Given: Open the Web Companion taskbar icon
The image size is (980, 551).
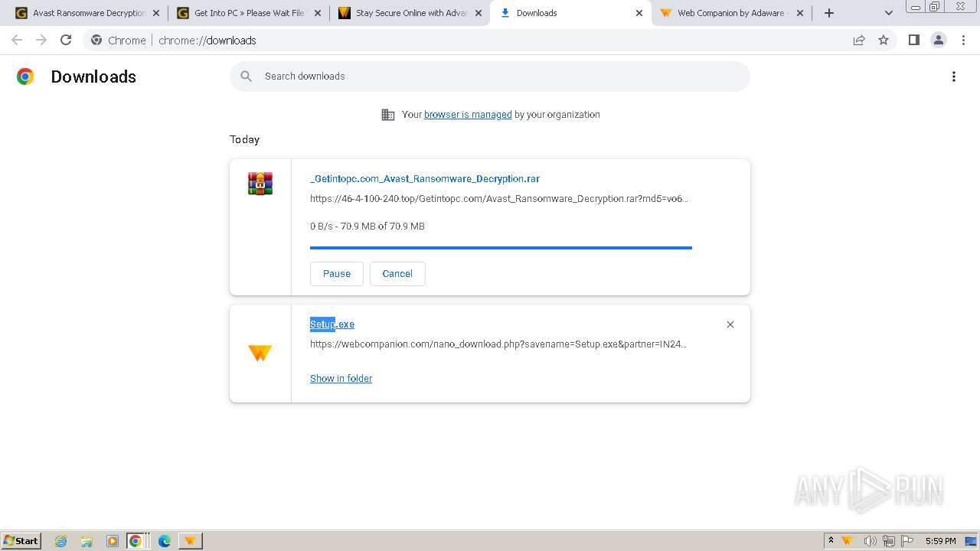Looking at the screenshot, I should click(190, 541).
